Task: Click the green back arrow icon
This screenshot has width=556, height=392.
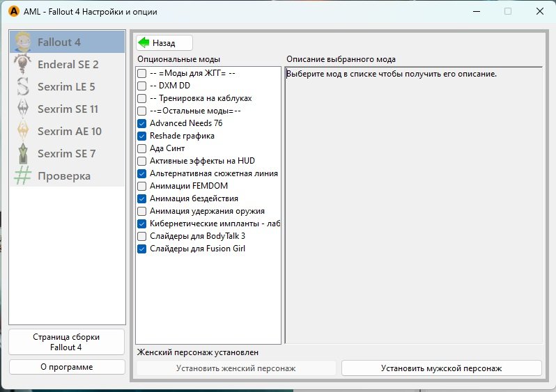Action: [144, 42]
